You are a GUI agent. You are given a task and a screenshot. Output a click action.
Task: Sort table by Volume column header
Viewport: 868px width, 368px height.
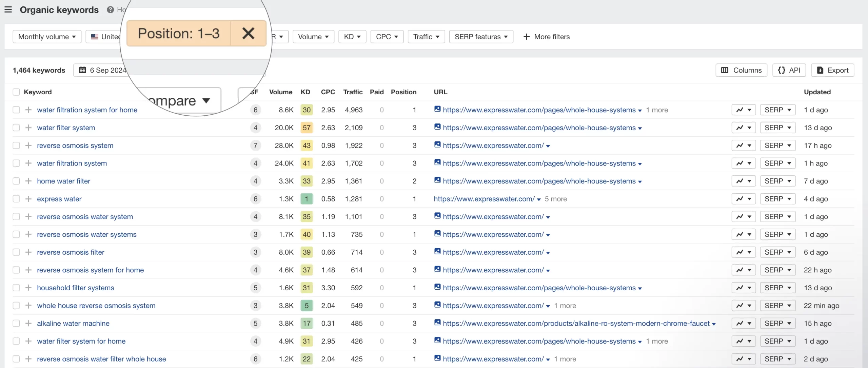pyautogui.click(x=281, y=92)
